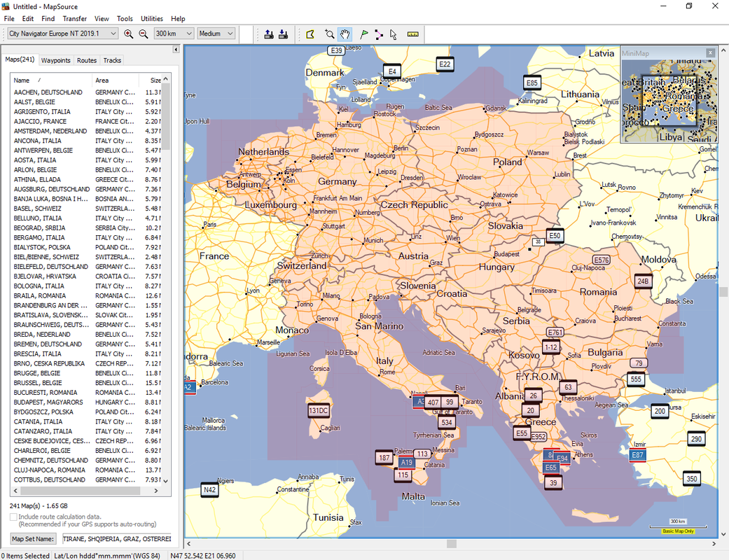
Task: Open the Edit menu
Action: [x=28, y=19]
